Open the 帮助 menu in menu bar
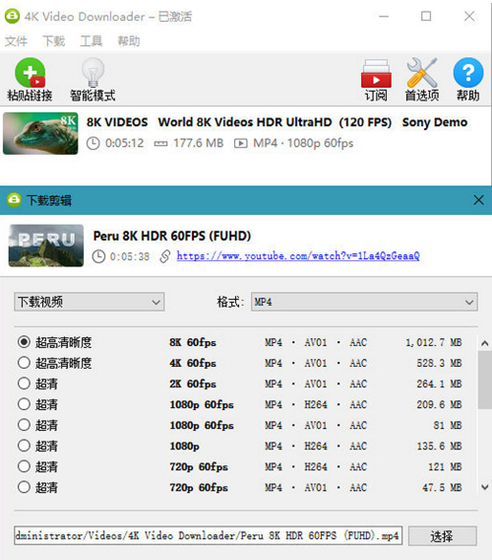Image resolution: width=492 pixels, height=560 pixels. coord(129,41)
